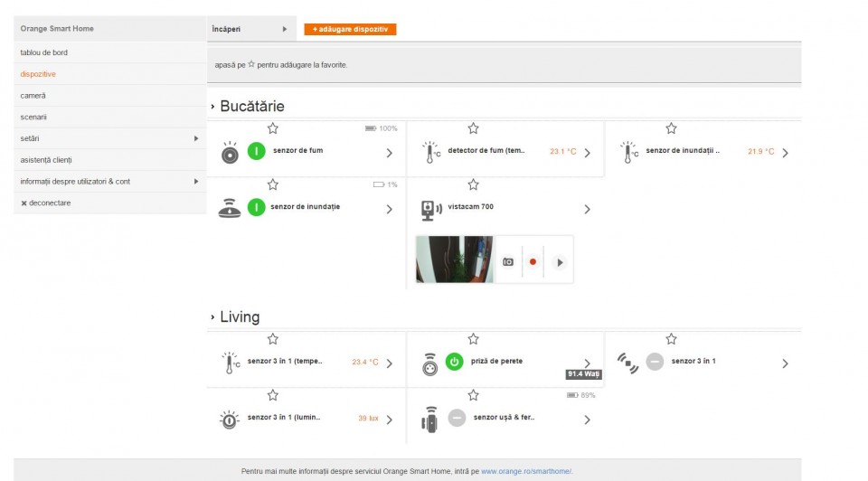This screenshot has height=481, width=868.
Task: Click the 91.4 Wați power reading
Action: pos(583,374)
